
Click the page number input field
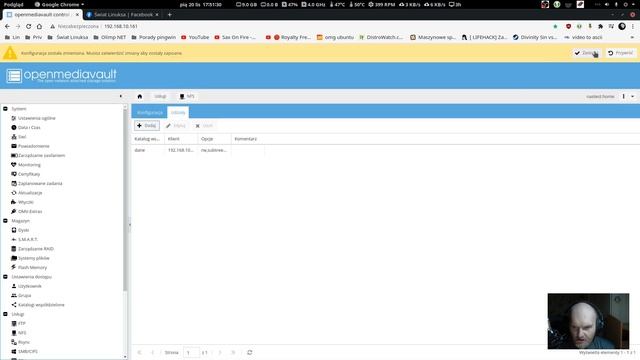[191, 353]
